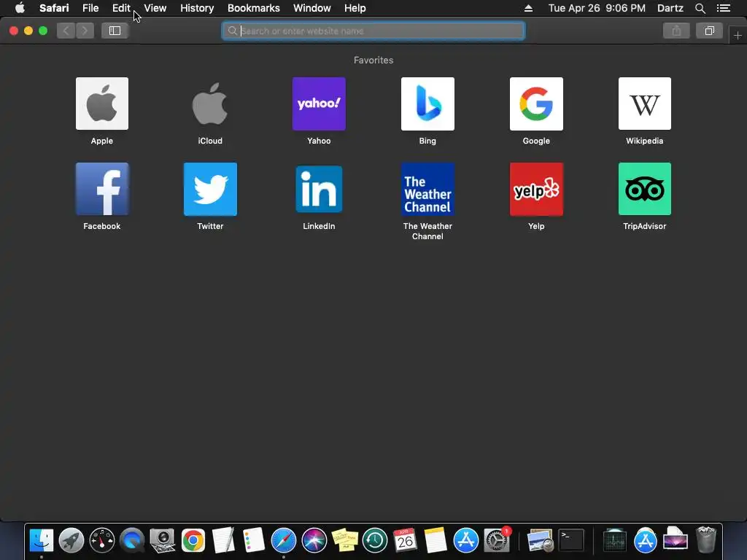
Task: Click the Favorites heading text
Action: [373, 60]
